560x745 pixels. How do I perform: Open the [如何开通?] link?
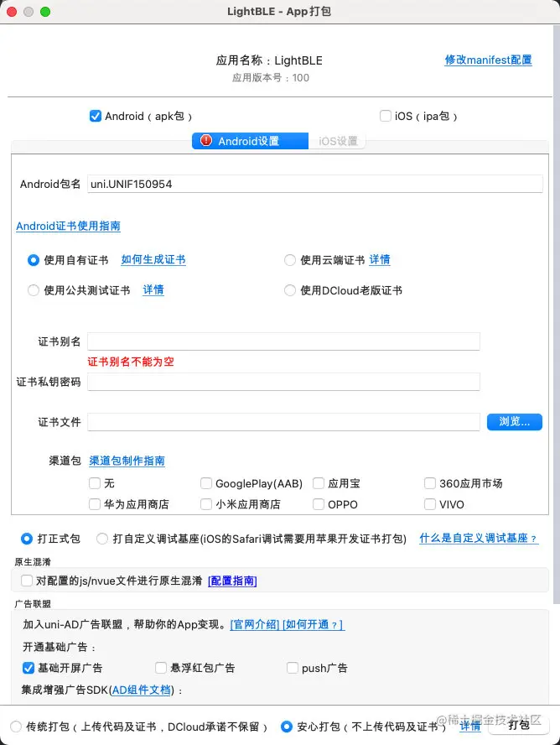[314, 624]
